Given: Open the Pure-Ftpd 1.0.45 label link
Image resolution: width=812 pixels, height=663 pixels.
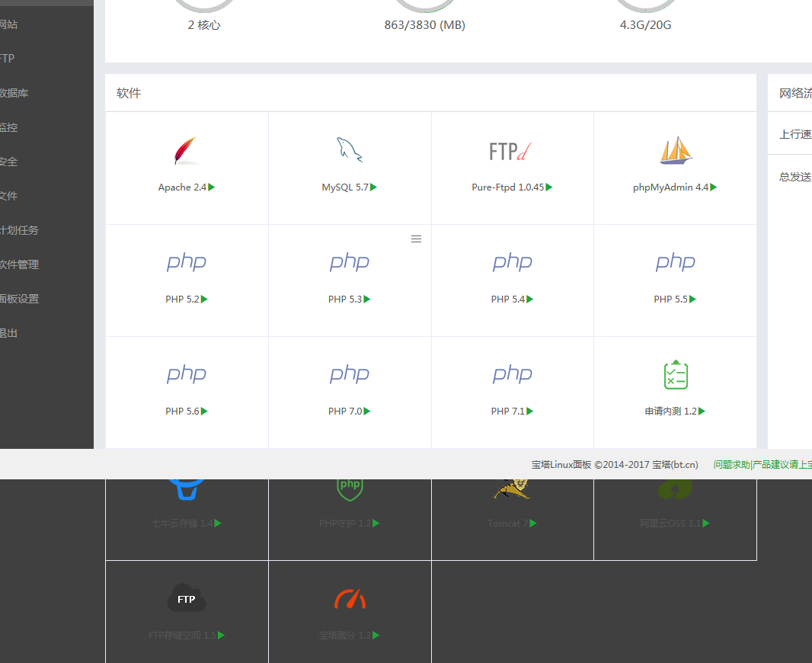Looking at the screenshot, I should click(x=508, y=187).
